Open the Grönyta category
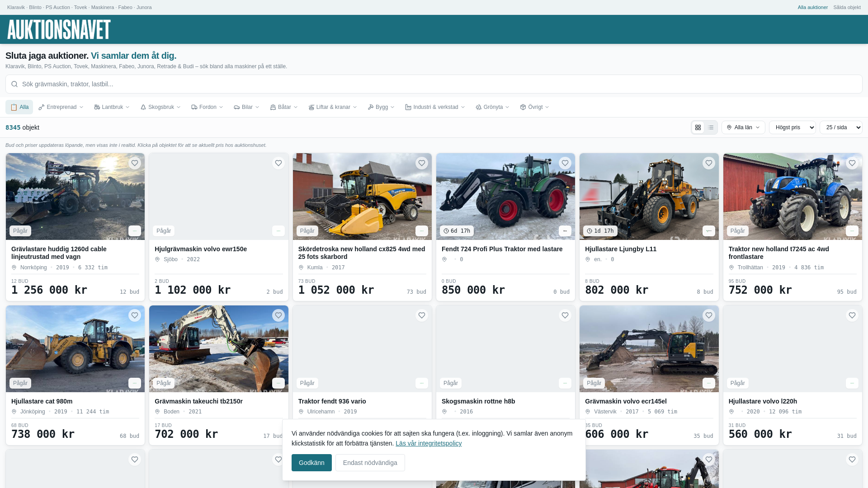Viewport: 868px width, 488px height. 492,107
